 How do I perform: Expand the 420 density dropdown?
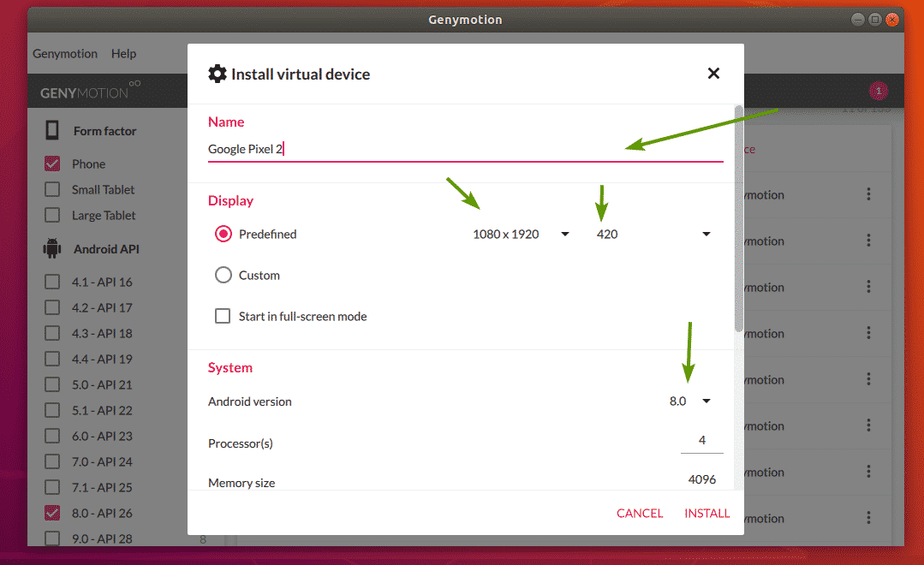coord(654,235)
